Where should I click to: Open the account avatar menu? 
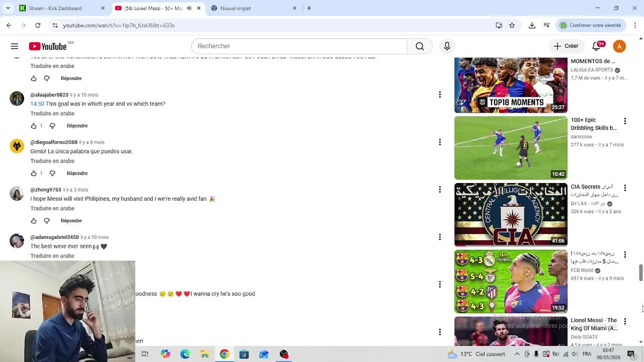point(619,46)
